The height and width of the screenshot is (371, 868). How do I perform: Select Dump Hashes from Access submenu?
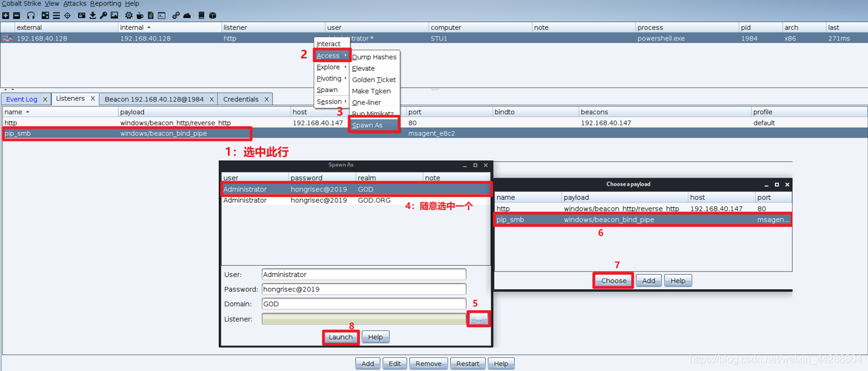375,56
